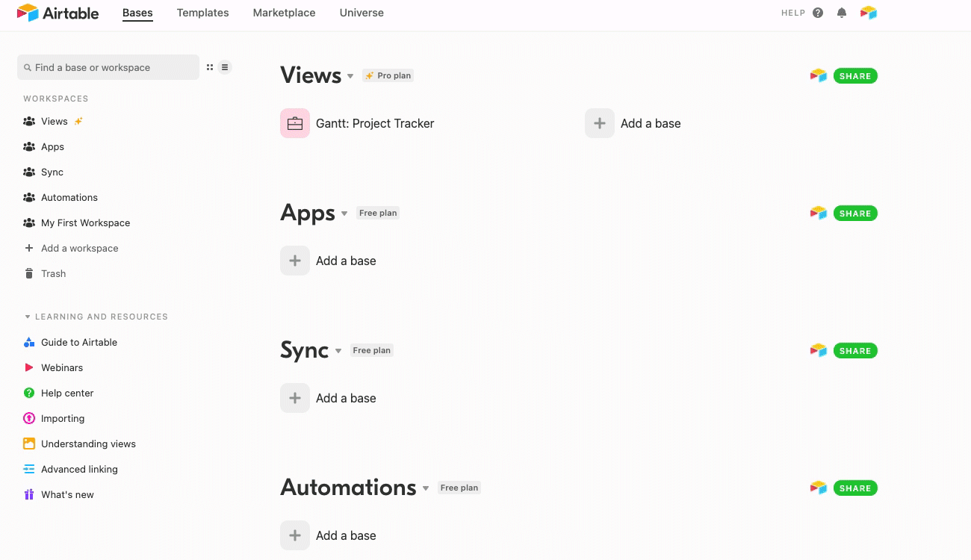Share the Views workspace
This screenshot has height=560, width=971.
tap(855, 75)
